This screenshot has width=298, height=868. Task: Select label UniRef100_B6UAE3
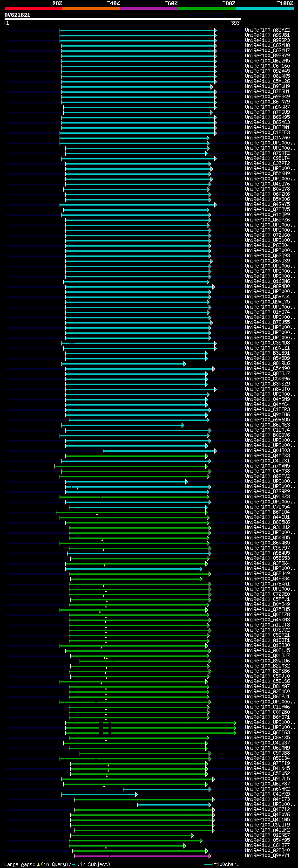267,425
